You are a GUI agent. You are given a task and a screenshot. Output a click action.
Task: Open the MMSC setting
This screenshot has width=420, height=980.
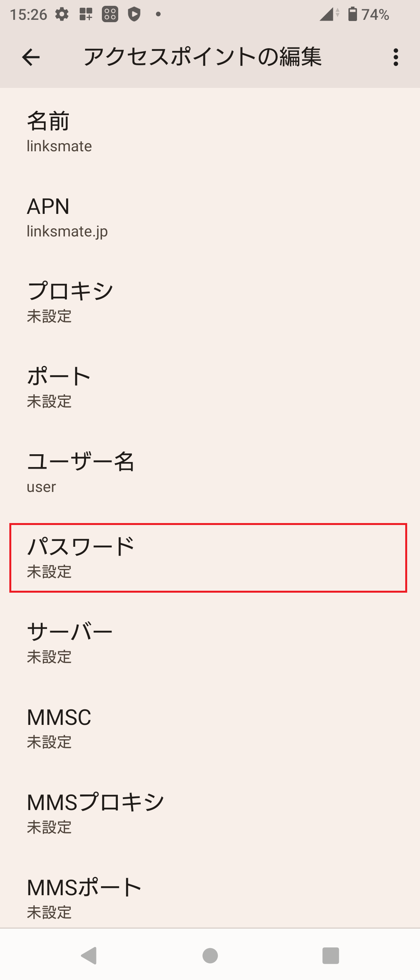[210, 728]
